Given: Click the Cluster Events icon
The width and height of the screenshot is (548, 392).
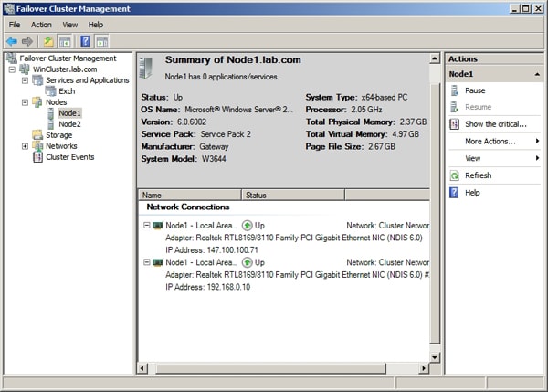Looking at the screenshot, I should (37, 157).
